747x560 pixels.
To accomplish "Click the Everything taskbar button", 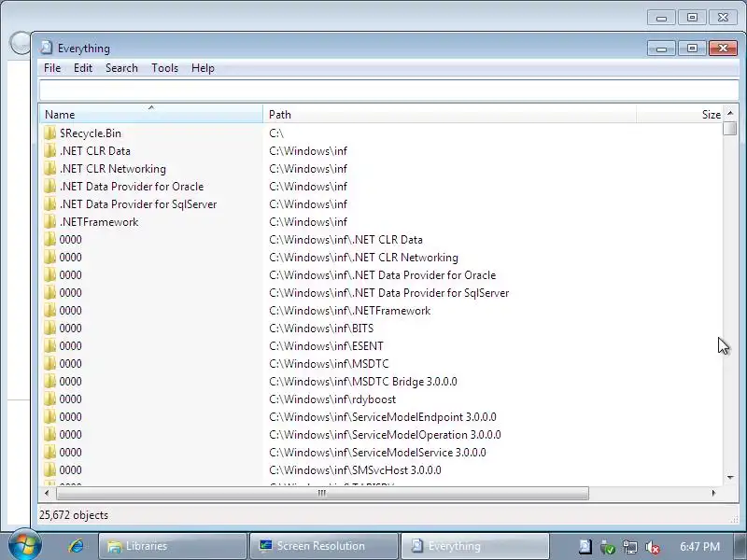I will point(475,546).
